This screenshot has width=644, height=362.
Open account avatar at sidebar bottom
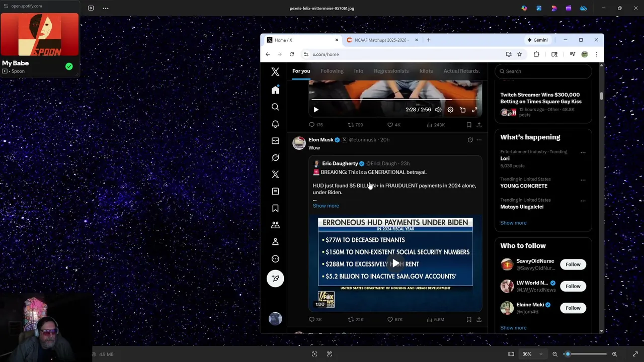point(275,319)
